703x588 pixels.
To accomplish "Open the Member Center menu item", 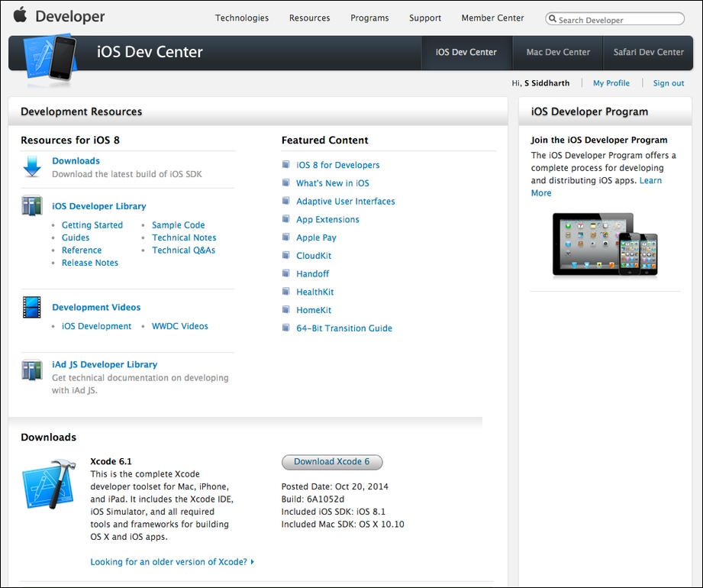I will click(493, 18).
